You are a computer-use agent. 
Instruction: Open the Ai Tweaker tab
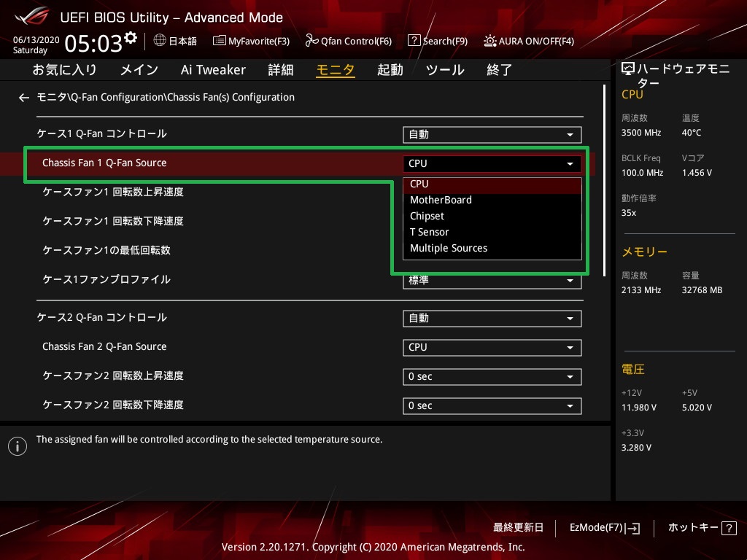tap(213, 70)
